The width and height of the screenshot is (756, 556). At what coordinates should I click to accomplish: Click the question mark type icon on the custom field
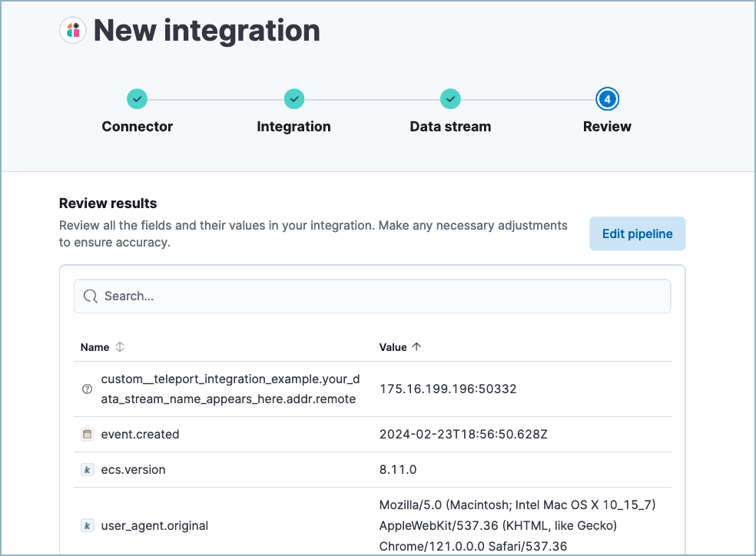(87, 389)
